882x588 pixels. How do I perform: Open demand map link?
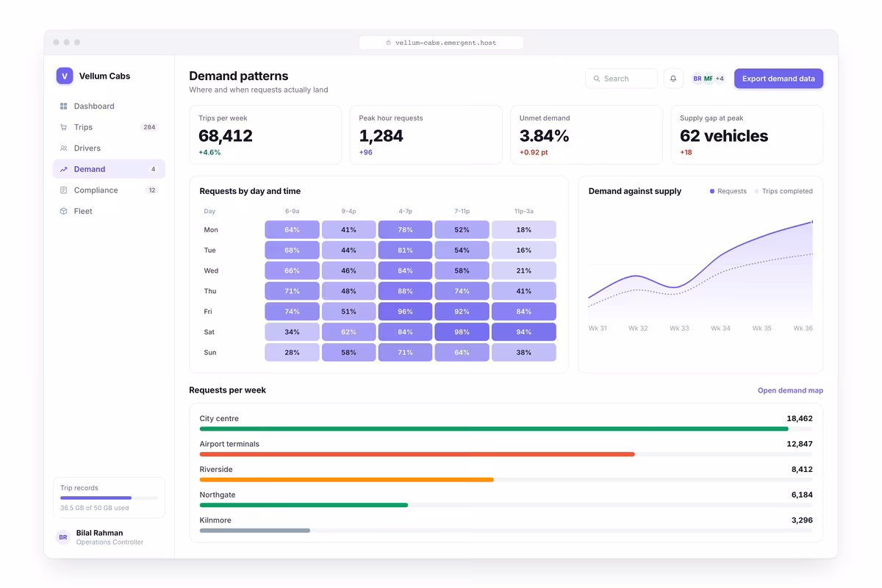click(790, 390)
